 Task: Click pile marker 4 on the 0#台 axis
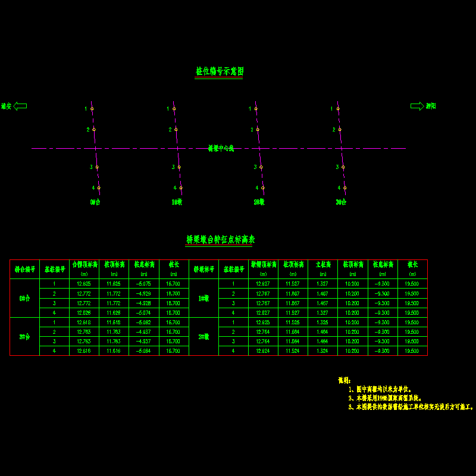click(99, 188)
